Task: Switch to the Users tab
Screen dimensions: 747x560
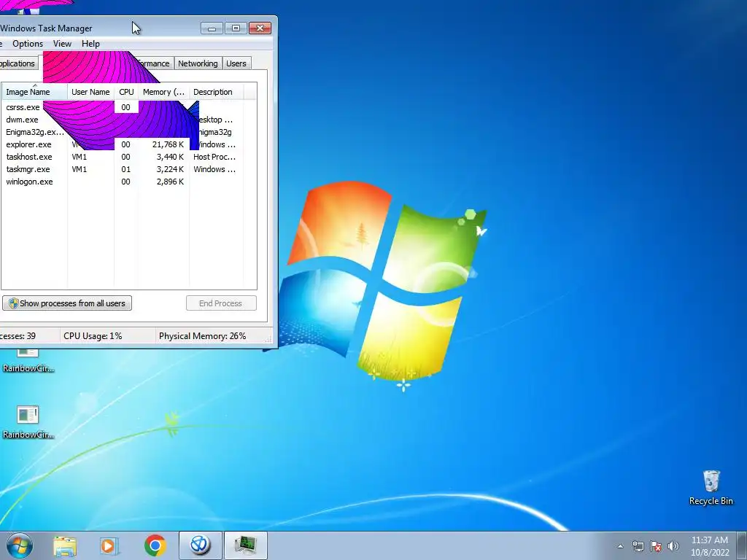Action: point(236,63)
